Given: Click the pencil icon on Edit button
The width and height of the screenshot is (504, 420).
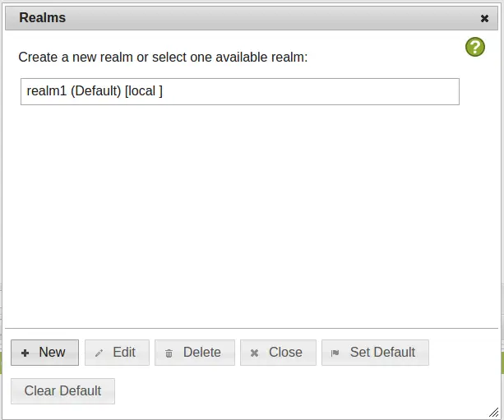Looking at the screenshot, I should coord(99,353).
